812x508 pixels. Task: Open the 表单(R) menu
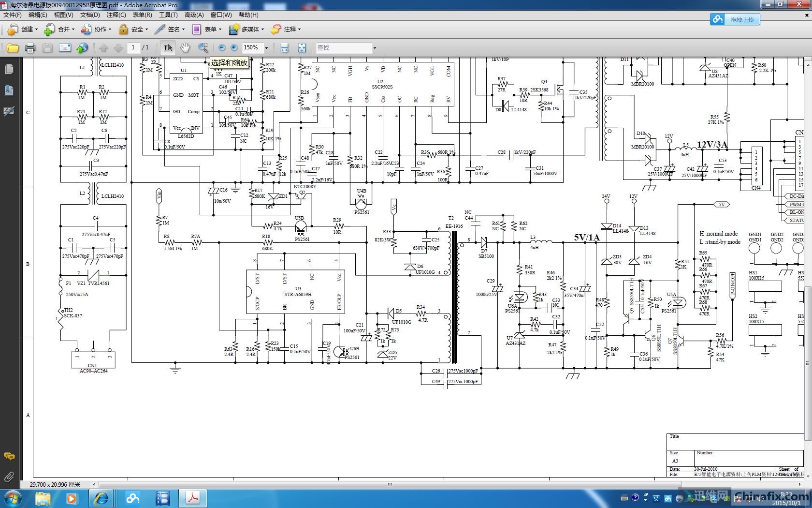(142, 15)
